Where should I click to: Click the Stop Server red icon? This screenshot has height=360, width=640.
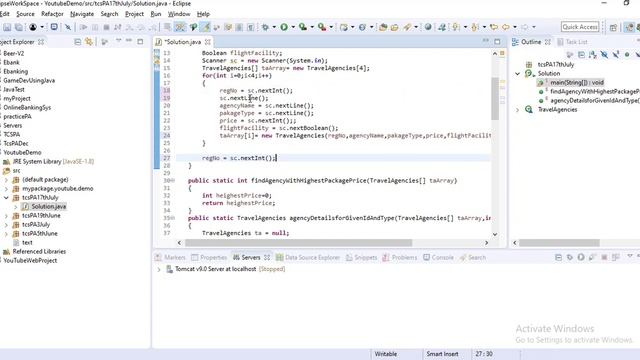click(604, 257)
